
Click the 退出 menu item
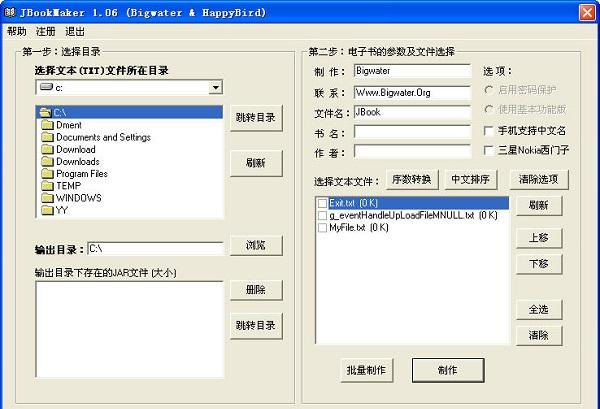tap(75, 31)
